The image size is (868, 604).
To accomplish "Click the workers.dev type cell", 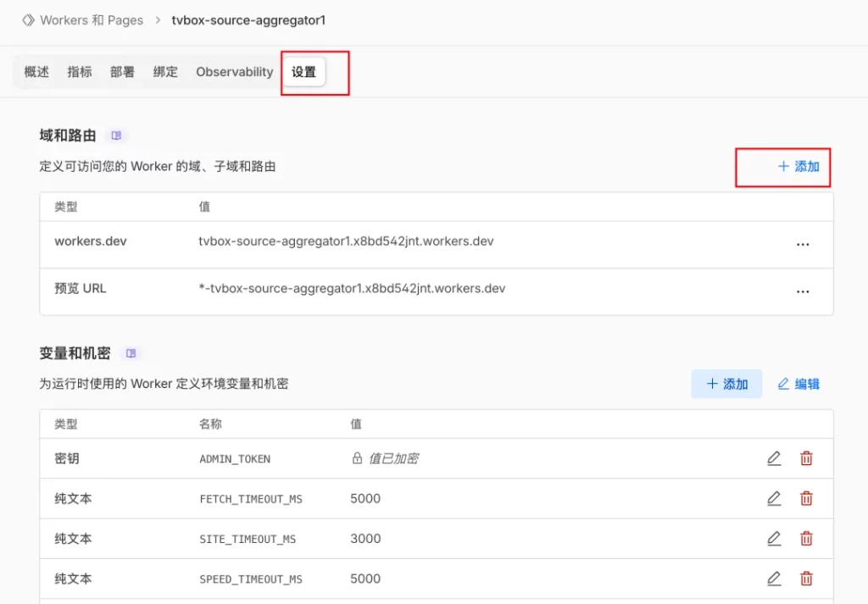I will tap(91, 241).
